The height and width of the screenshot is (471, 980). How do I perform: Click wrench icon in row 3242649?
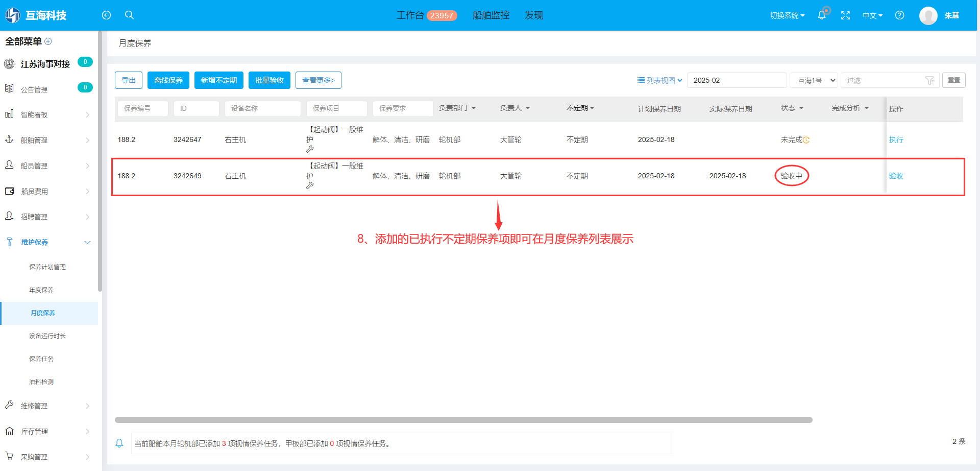310,185
